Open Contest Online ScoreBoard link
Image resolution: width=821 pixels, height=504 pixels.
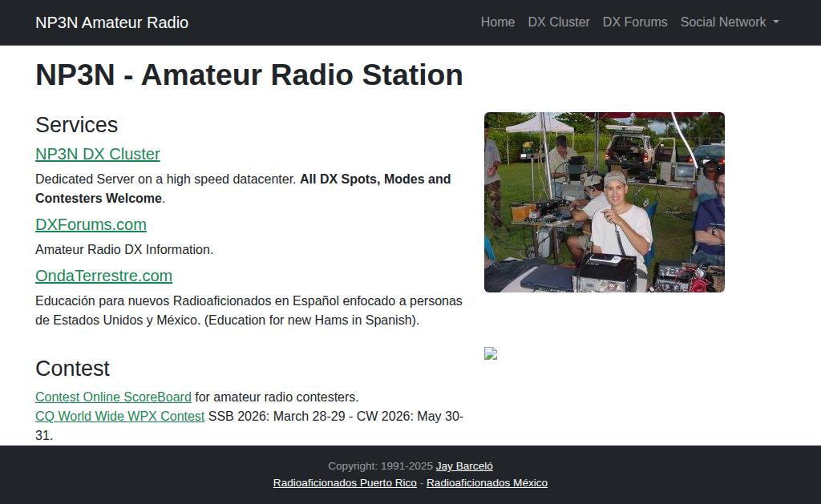point(113,397)
